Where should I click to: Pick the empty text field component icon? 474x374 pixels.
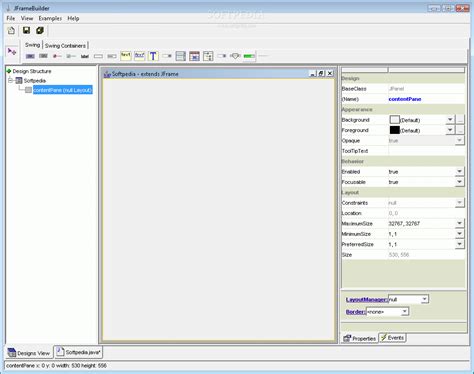98,56
